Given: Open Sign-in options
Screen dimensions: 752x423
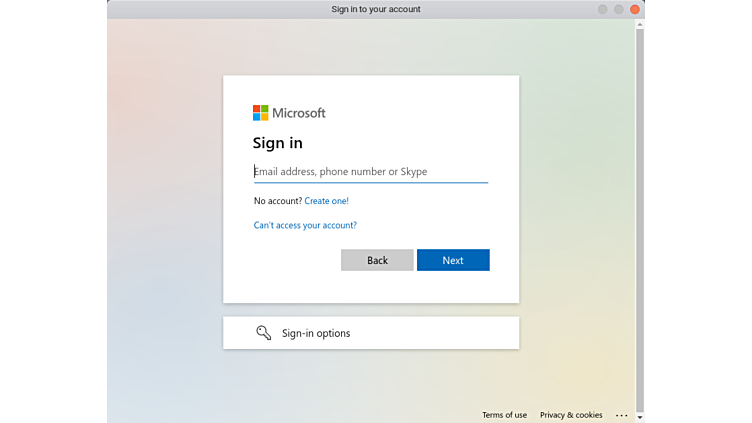Looking at the screenshot, I should [x=371, y=333].
